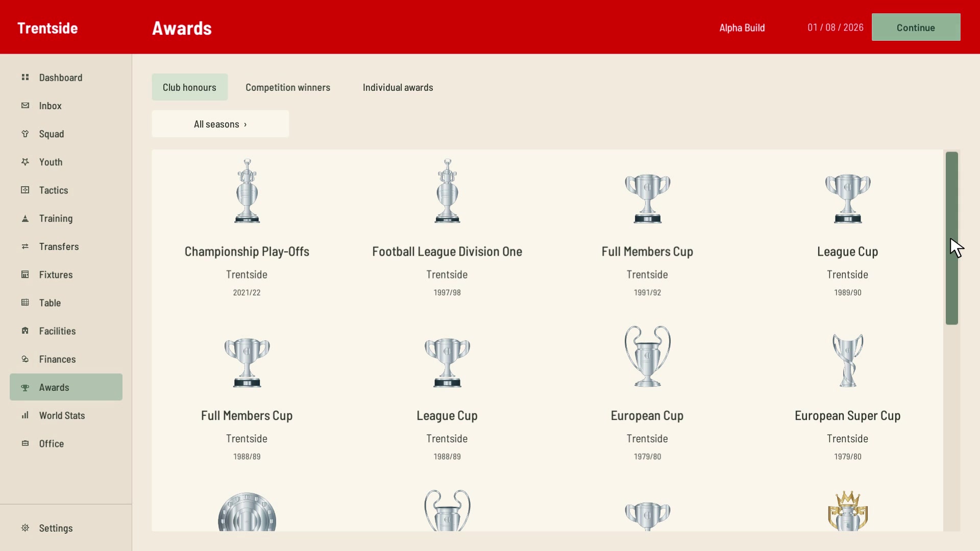Click the awards list scrollbar thumb

pos(952,238)
